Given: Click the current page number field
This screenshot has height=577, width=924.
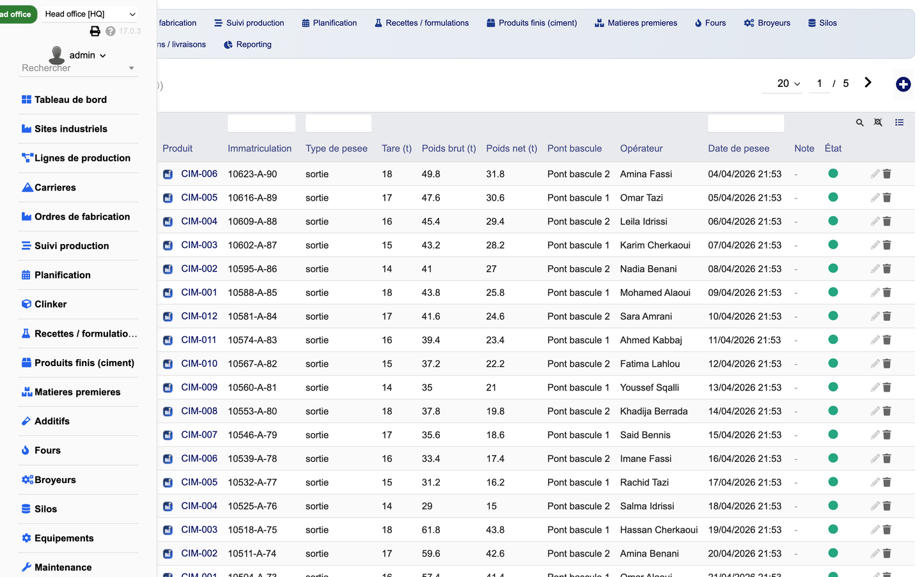Looking at the screenshot, I should pyautogui.click(x=819, y=84).
